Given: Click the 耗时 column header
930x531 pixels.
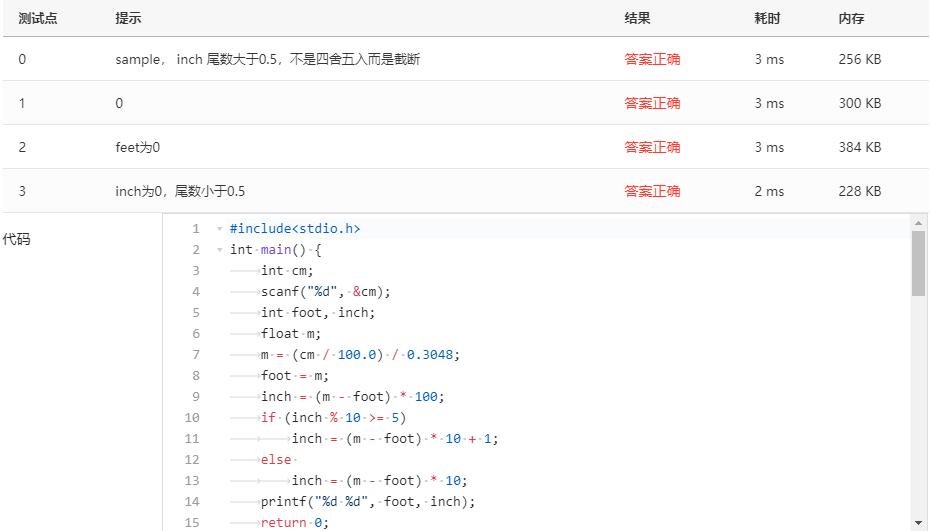Looking at the screenshot, I should pos(767,18).
